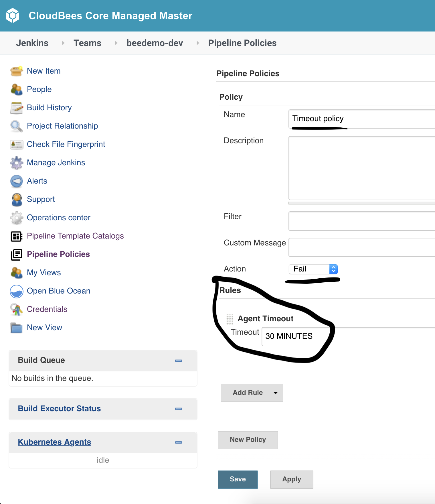The width and height of the screenshot is (435, 504).
Task: Open the Check File Fingerprint link
Action: coord(66,144)
